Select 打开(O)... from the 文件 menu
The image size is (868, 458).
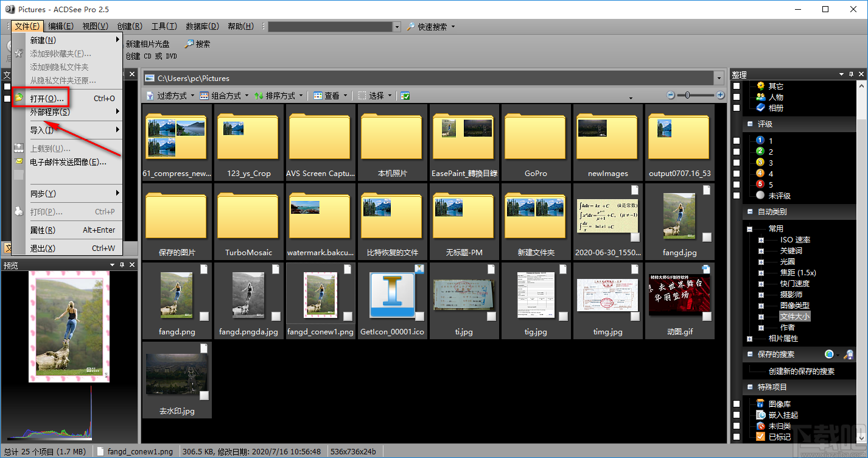(x=47, y=98)
